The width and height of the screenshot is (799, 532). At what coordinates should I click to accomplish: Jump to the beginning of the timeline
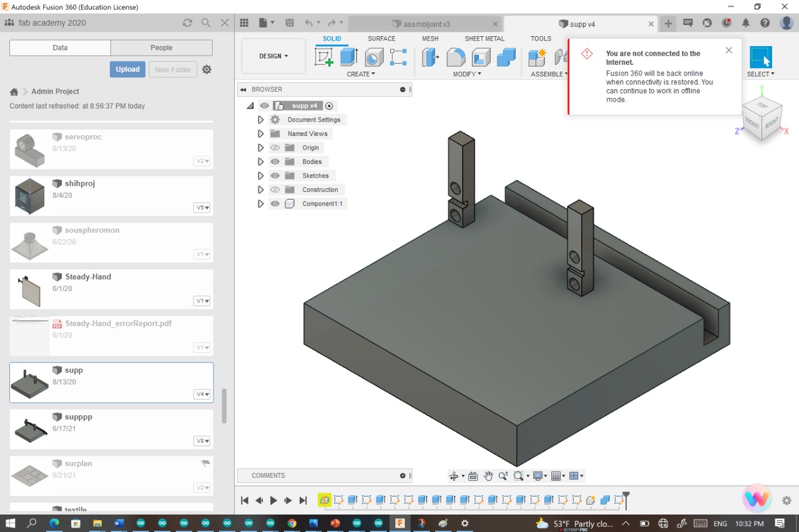coord(245,500)
